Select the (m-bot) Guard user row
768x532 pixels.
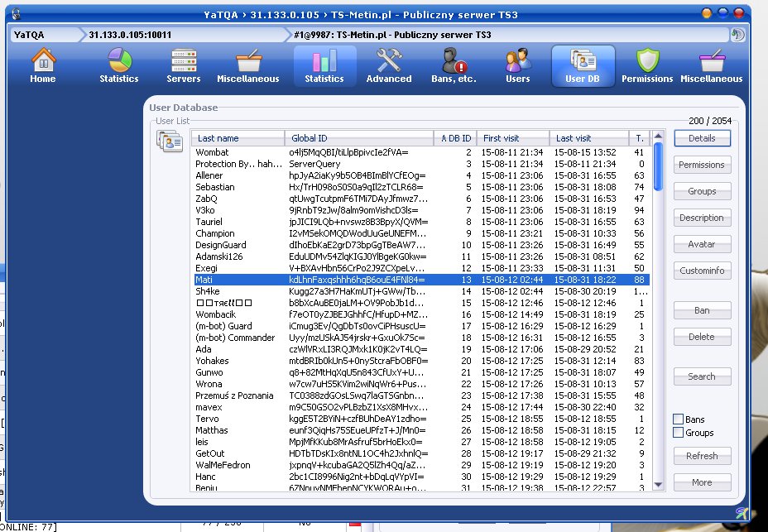[422, 326]
